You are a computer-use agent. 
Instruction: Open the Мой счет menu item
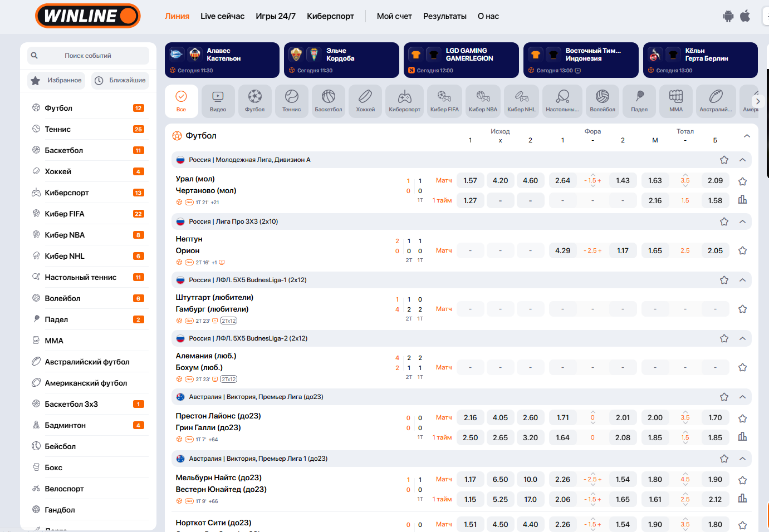coord(394,16)
